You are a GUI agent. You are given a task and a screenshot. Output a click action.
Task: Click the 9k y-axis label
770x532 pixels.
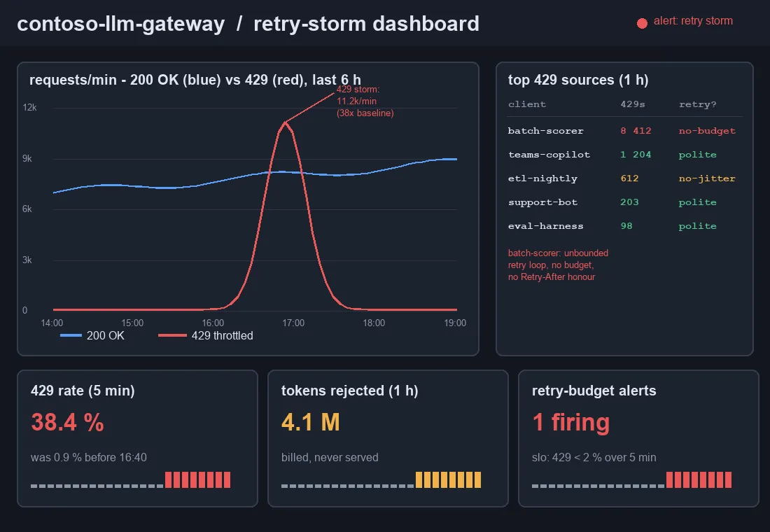click(27, 158)
